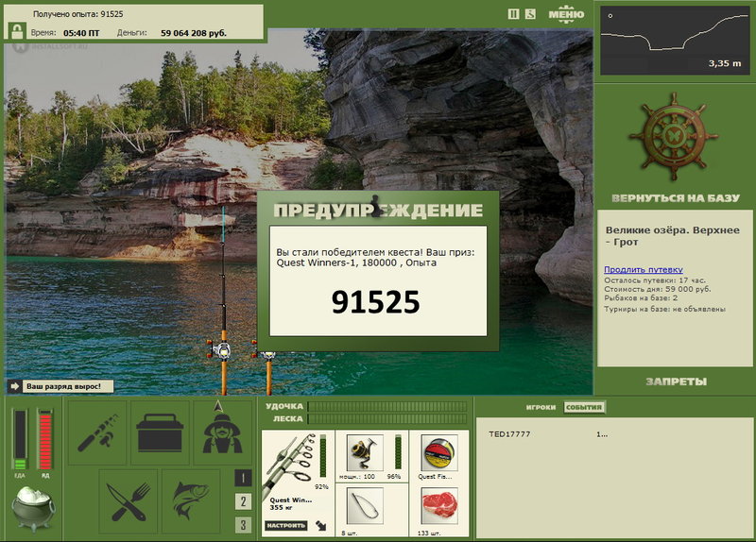Image resolution: width=756 pixels, height=542 pixels.
Task: Open the fish keepnet icon
Action: click(x=191, y=501)
